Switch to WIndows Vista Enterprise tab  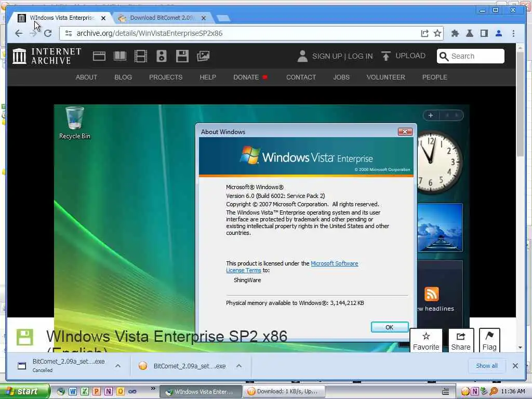[x=62, y=18]
